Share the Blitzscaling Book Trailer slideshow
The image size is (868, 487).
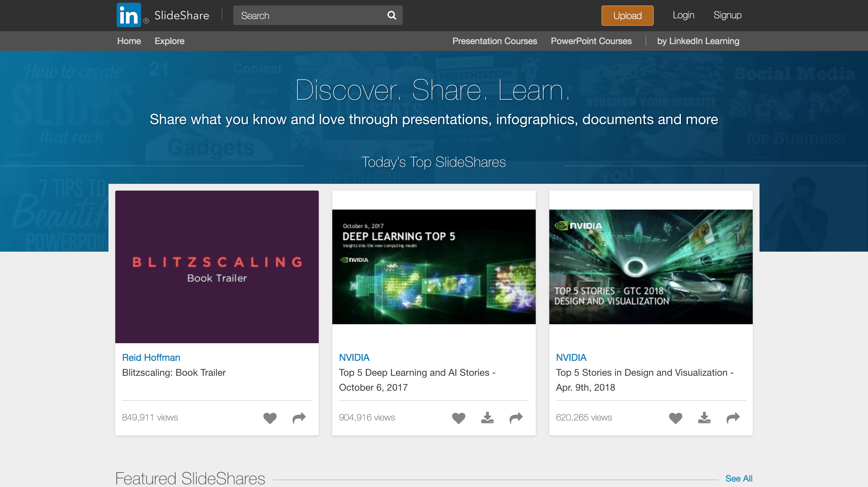click(x=299, y=418)
